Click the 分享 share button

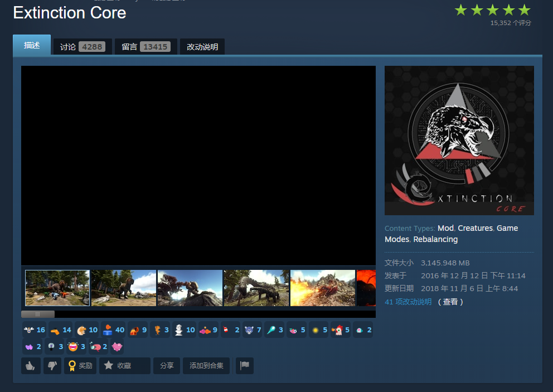[x=167, y=366]
